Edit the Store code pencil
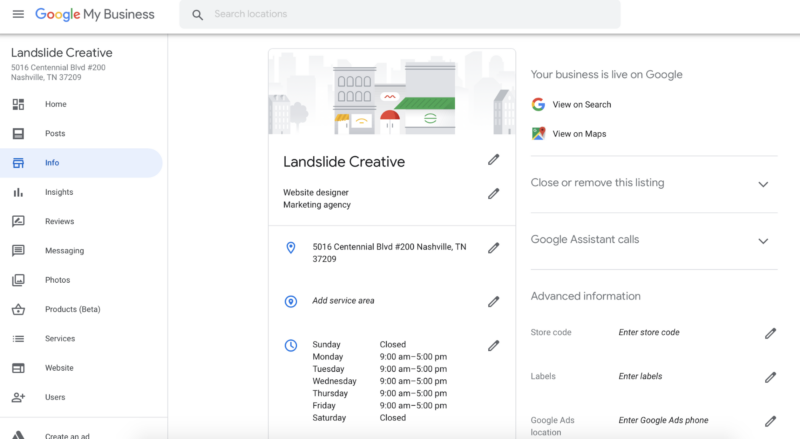 [770, 333]
